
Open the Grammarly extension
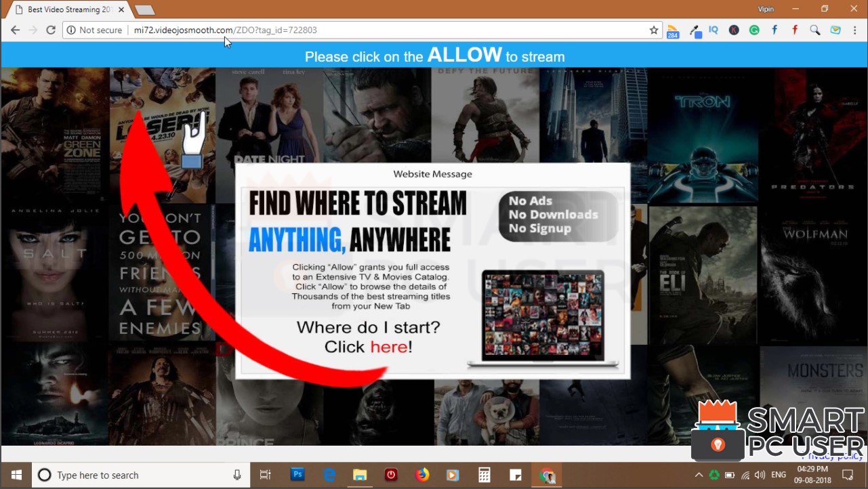tap(754, 30)
